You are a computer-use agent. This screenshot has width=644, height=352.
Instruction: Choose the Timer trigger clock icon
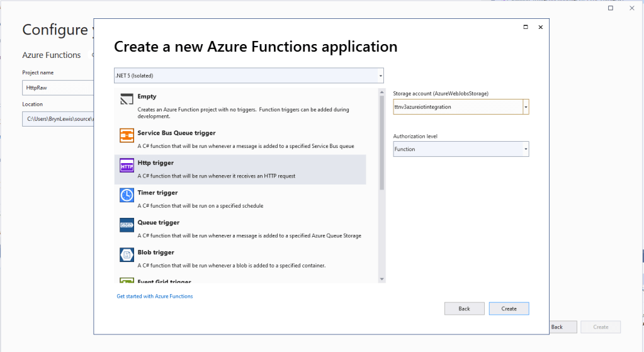(127, 195)
